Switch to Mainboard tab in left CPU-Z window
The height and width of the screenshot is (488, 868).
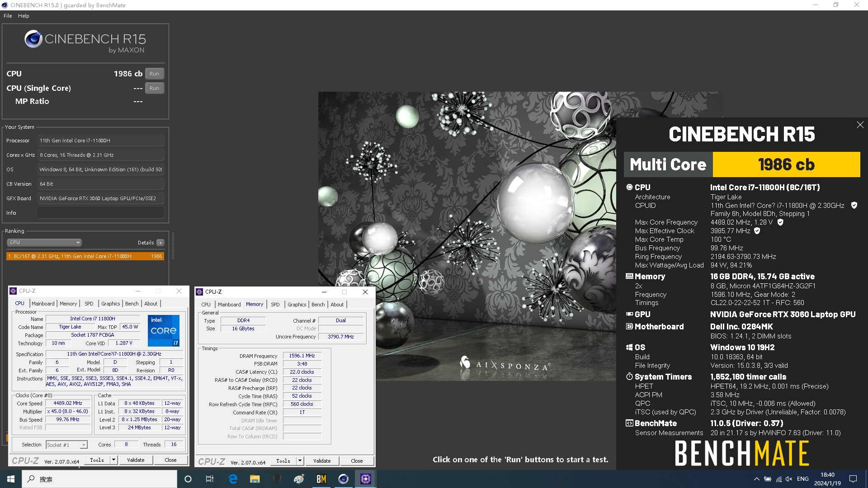(43, 304)
